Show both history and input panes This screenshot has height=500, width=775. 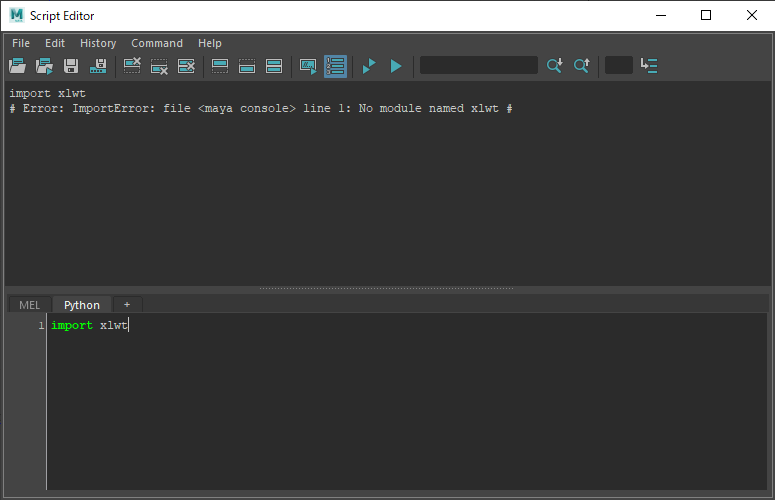coord(274,66)
